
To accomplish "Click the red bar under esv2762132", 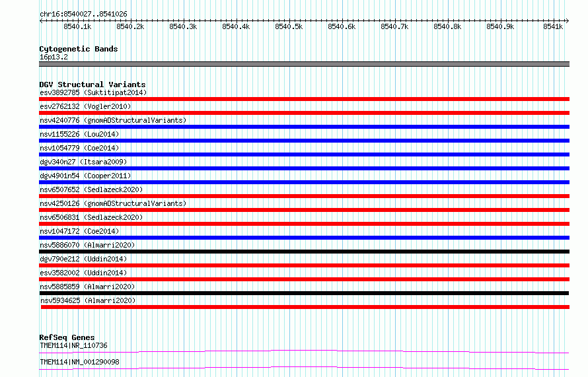I will (x=304, y=113).
